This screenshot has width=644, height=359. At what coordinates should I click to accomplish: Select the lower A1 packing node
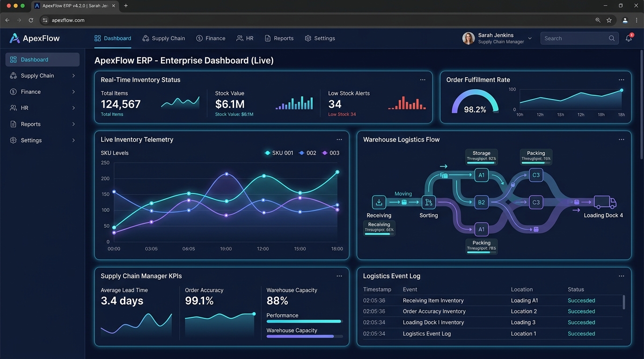[481, 229]
